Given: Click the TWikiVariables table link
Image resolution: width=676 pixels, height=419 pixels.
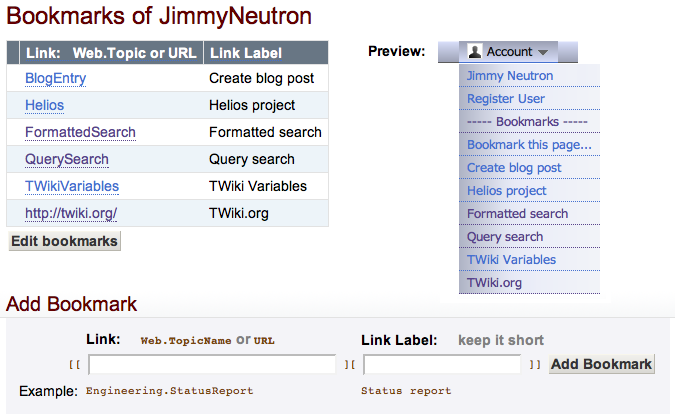Looking at the screenshot, I should pyautogui.click(x=72, y=186).
